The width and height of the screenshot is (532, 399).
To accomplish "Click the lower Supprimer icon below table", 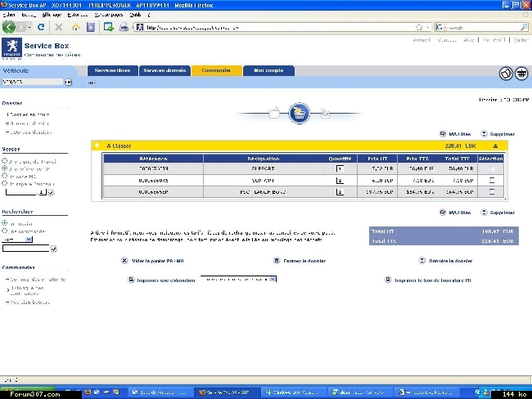I will 485,213.
